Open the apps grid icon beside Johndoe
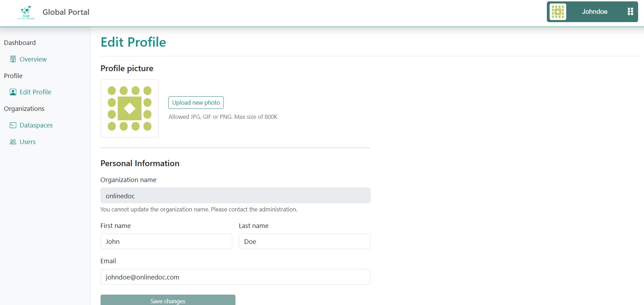644x305 pixels. (630, 12)
